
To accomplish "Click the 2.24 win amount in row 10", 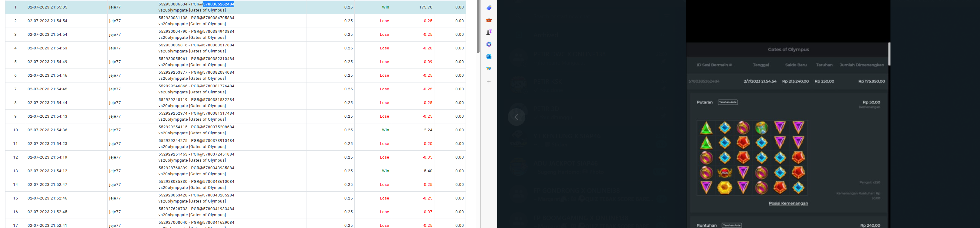I will 428,130.
